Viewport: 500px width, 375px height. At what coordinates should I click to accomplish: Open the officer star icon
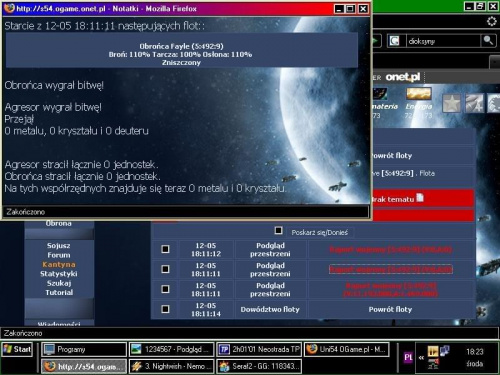tap(451, 103)
